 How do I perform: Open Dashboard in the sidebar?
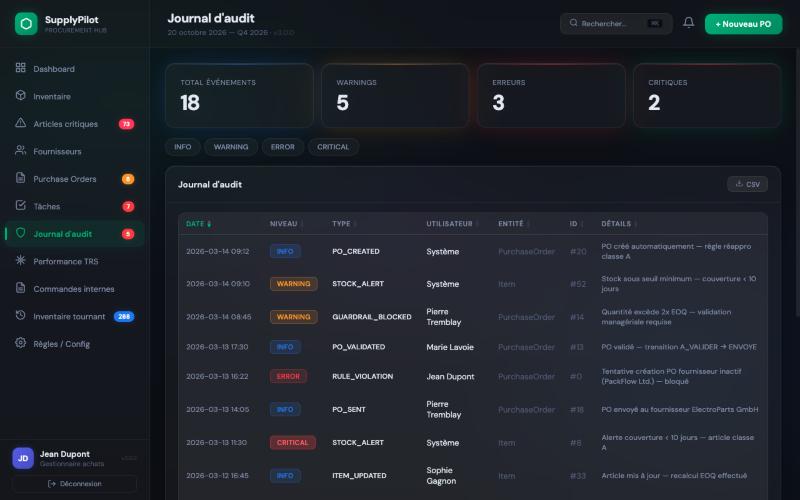pos(74,68)
